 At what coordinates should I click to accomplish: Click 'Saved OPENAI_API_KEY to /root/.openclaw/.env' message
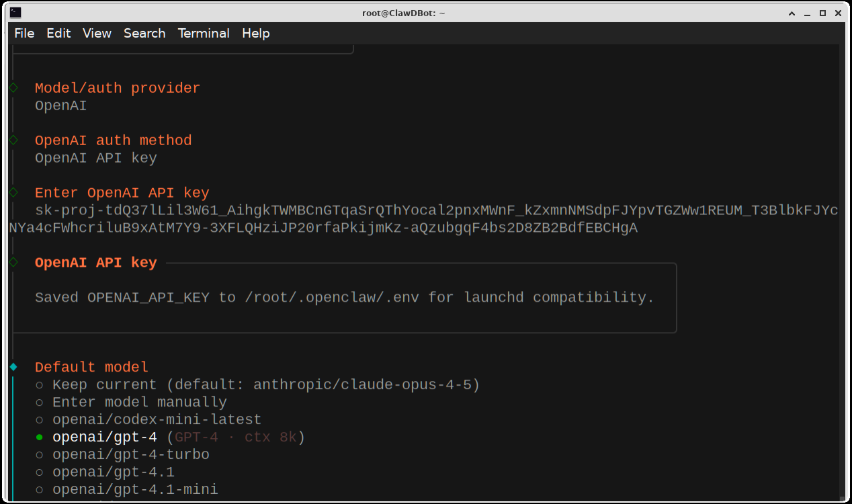pyautogui.click(x=345, y=298)
